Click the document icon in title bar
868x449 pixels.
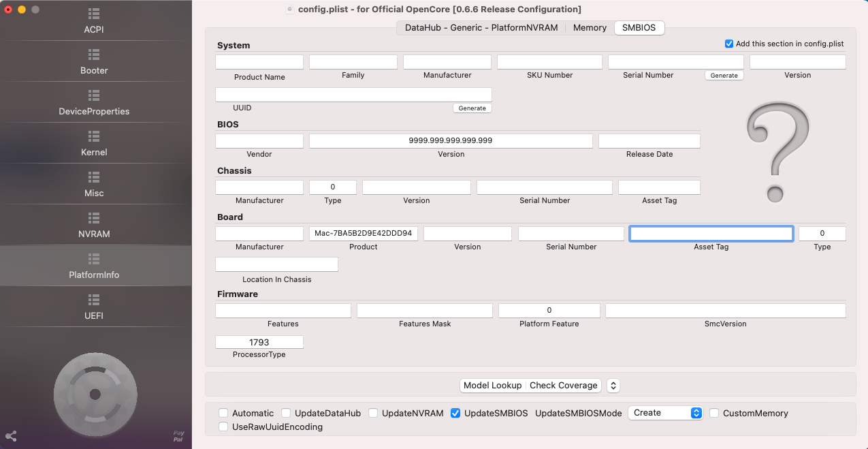tap(289, 10)
